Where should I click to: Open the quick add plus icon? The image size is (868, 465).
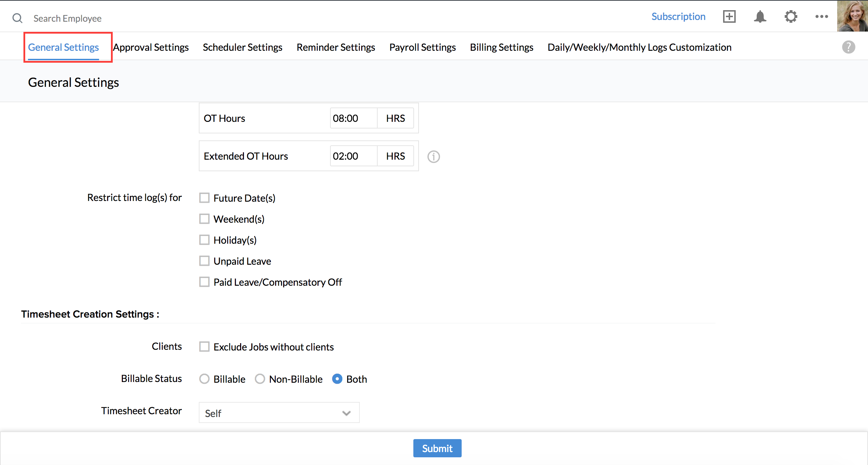click(x=729, y=16)
